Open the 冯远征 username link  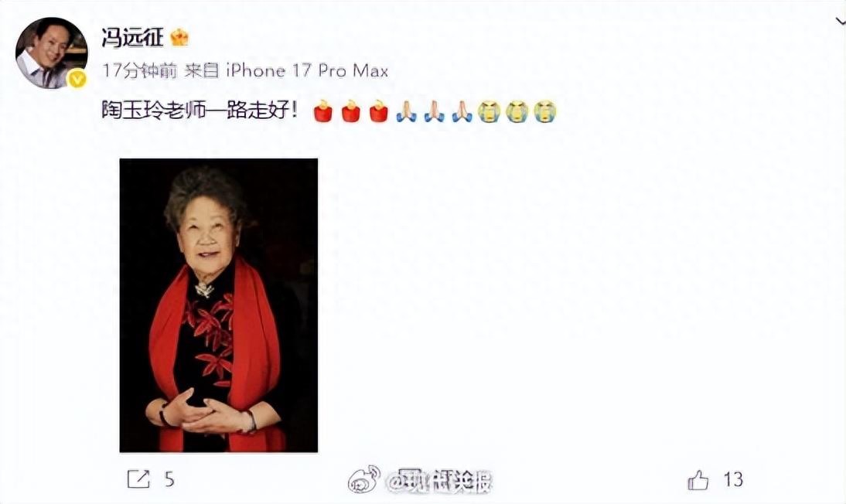132,38
